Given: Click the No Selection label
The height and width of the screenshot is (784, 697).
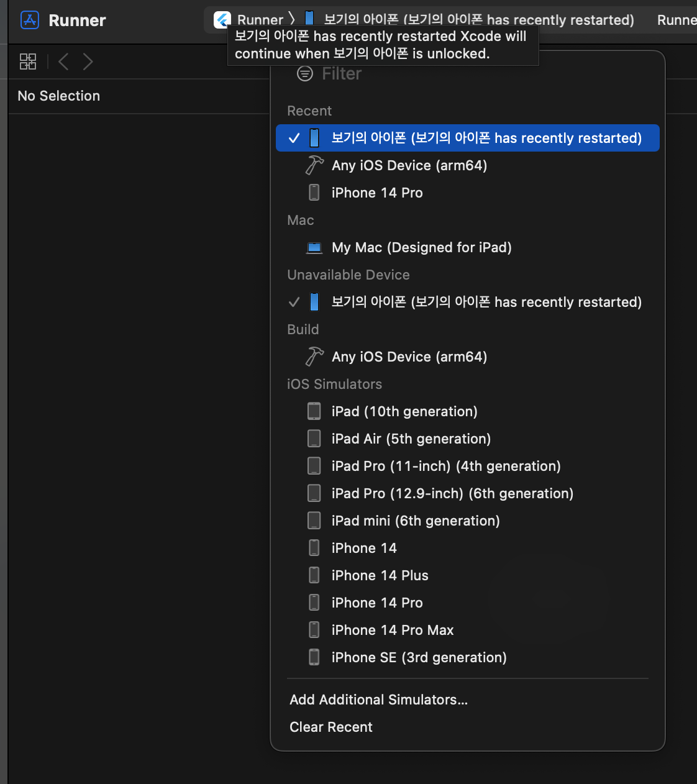Looking at the screenshot, I should (59, 96).
